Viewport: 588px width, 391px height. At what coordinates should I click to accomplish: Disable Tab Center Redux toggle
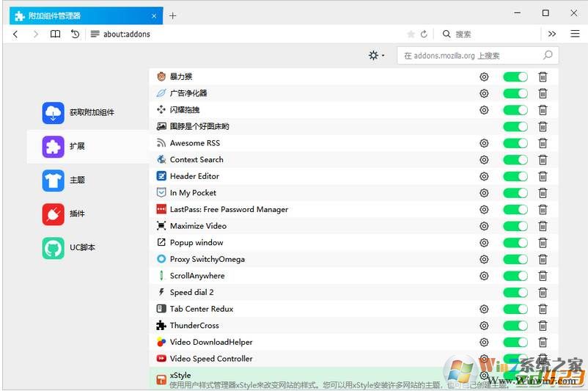tap(515, 309)
